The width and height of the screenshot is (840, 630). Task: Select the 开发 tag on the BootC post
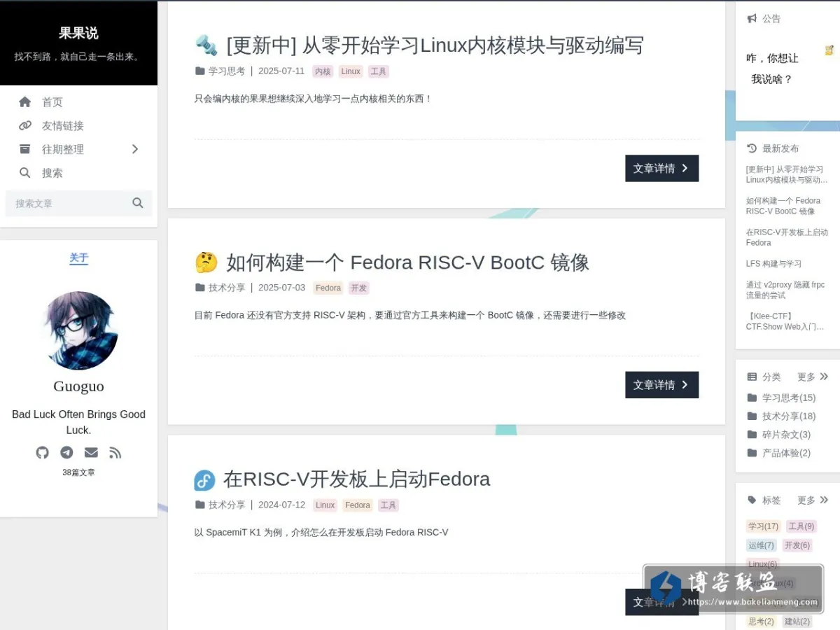(x=358, y=288)
